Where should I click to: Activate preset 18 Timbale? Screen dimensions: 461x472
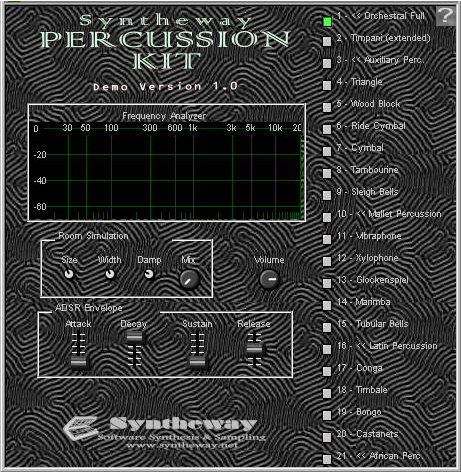(327, 393)
